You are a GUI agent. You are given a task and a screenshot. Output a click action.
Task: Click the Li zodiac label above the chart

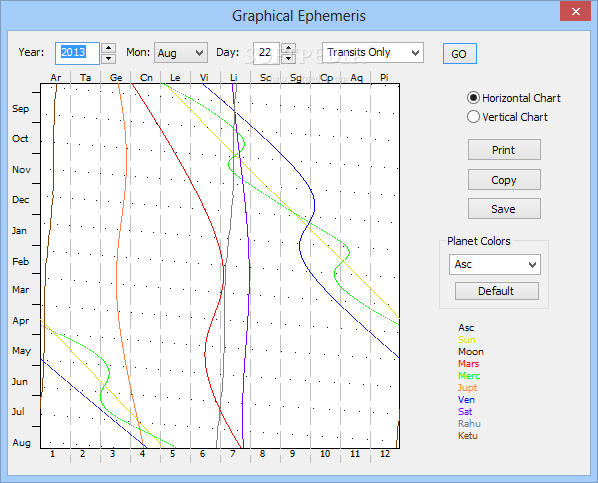[234, 77]
